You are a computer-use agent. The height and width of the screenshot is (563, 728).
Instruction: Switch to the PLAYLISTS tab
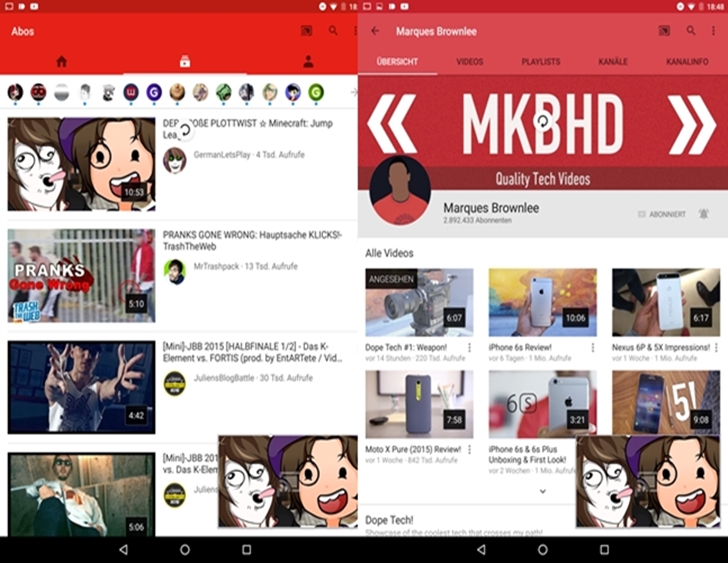pos(541,61)
